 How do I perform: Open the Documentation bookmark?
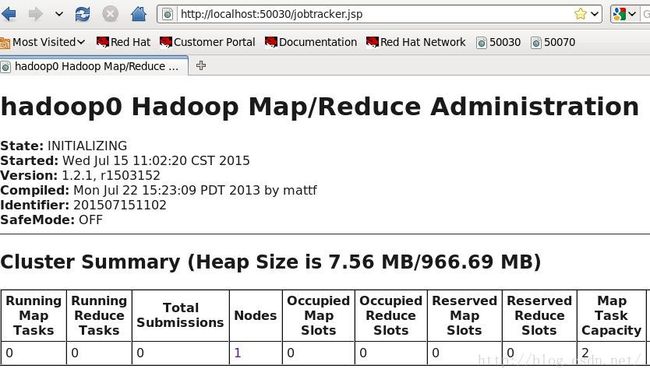pyautogui.click(x=311, y=42)
